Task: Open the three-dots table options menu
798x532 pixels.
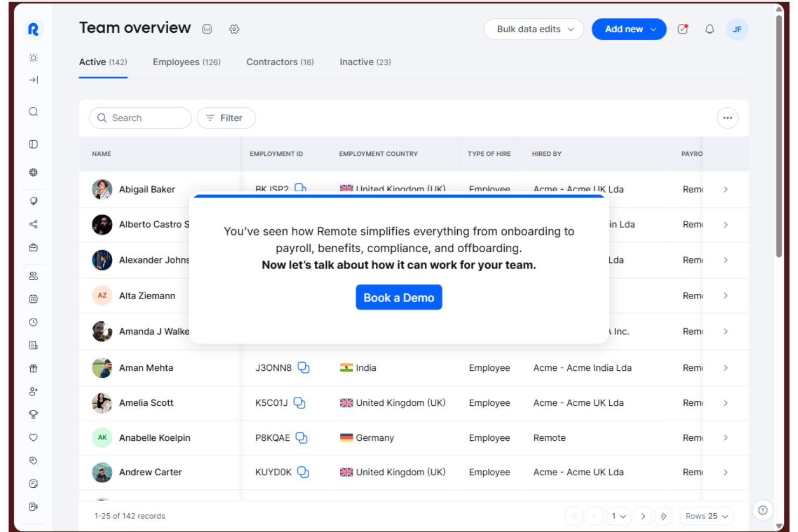Action: click(x=727, y=118)
